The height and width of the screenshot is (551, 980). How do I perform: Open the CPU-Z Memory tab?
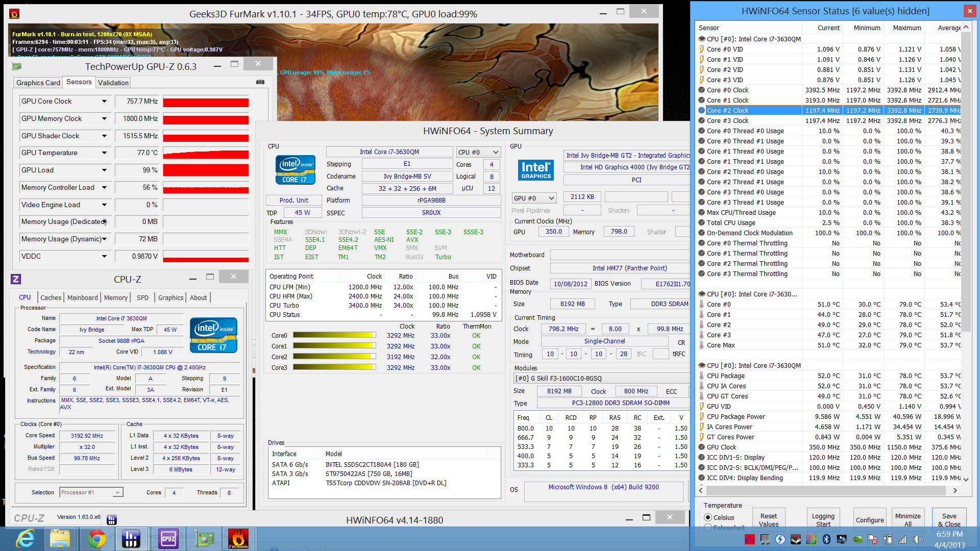[116, 297]
